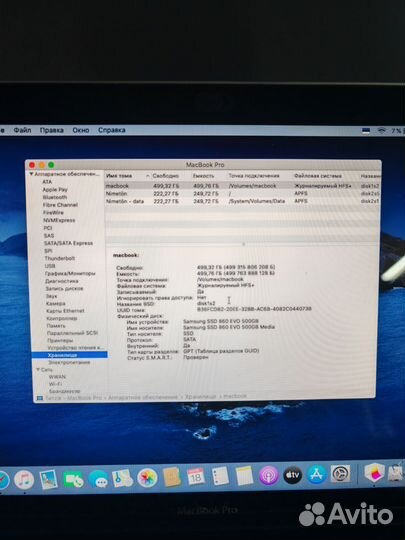Select SAS in the sidebar

tap(49, 236)
